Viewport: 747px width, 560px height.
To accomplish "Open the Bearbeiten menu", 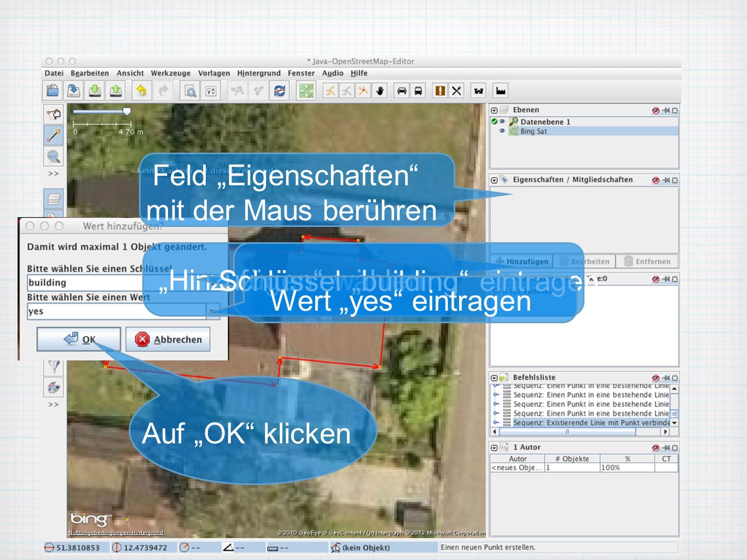I will (90, 73).
